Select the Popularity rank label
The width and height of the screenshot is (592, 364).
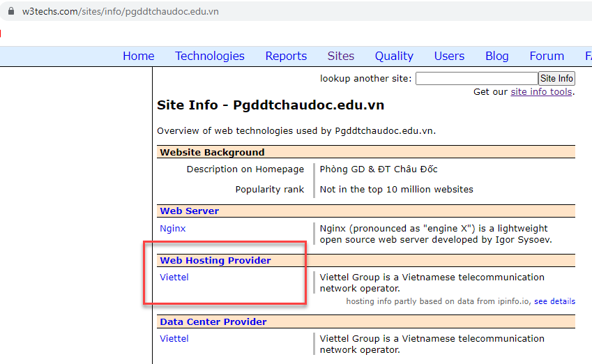[270, 190]
